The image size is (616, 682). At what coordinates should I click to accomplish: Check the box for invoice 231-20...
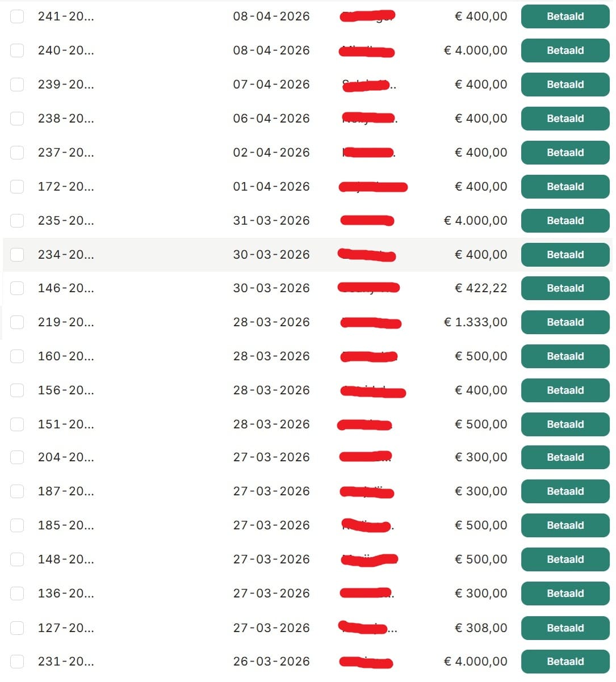[17, 662]
